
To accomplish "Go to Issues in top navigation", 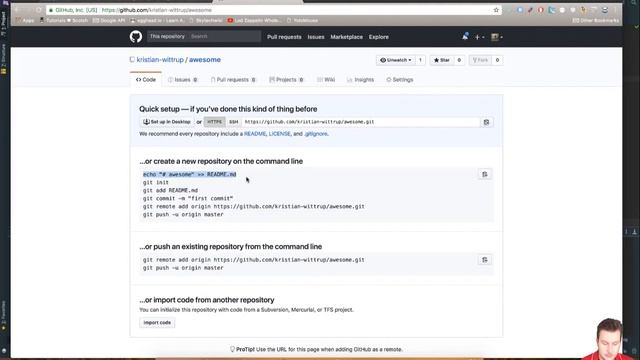I will point(316,37).
